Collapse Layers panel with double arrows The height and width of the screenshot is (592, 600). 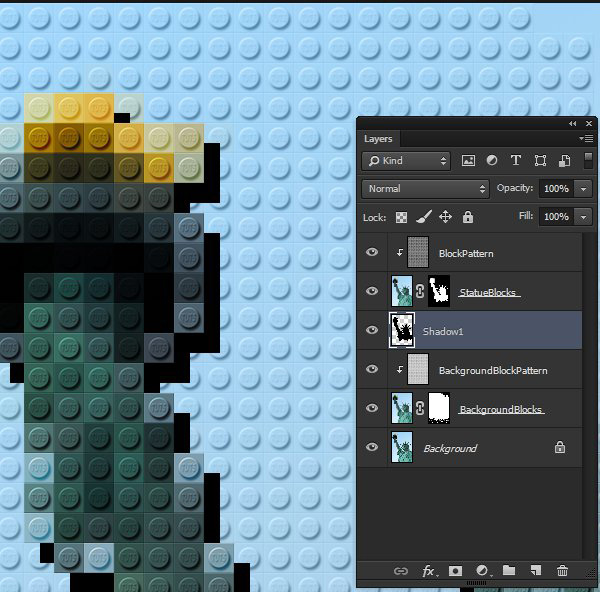tap(572, 123)
